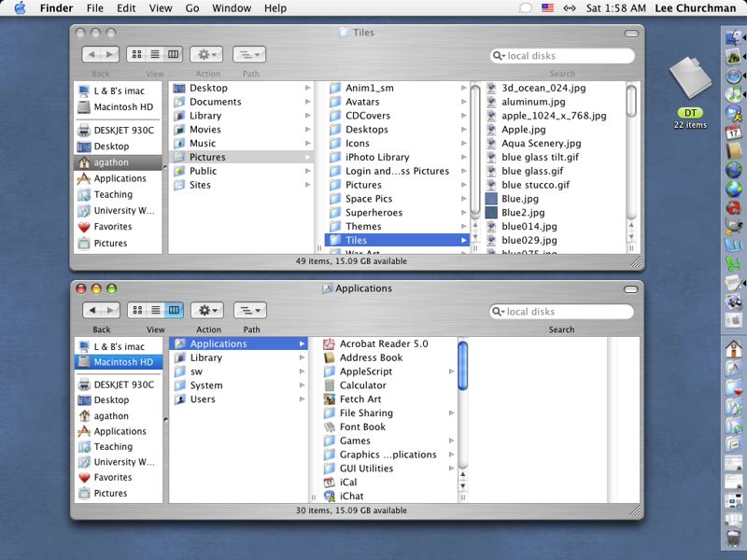Click Favorites heart in the Applications window sidebar
Screen dimensions: 747x560
pyautogui.click(x=112, y=477)
